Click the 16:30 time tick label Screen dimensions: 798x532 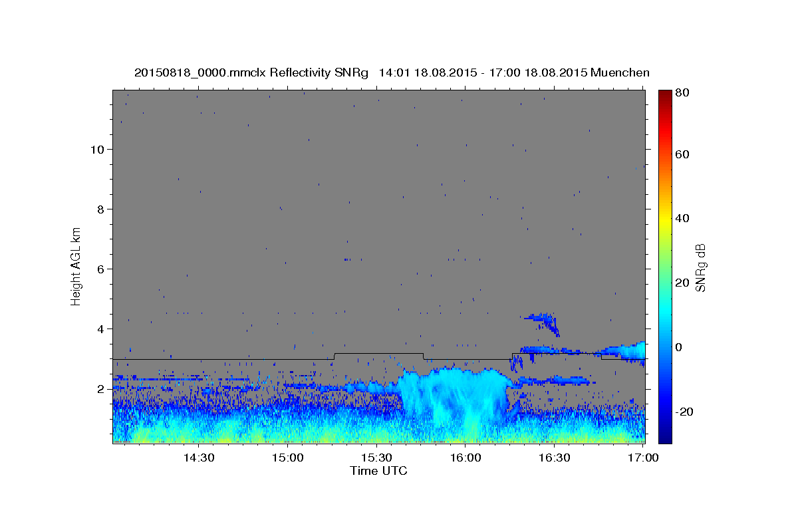pyautogui.click(x=555, y=458)
